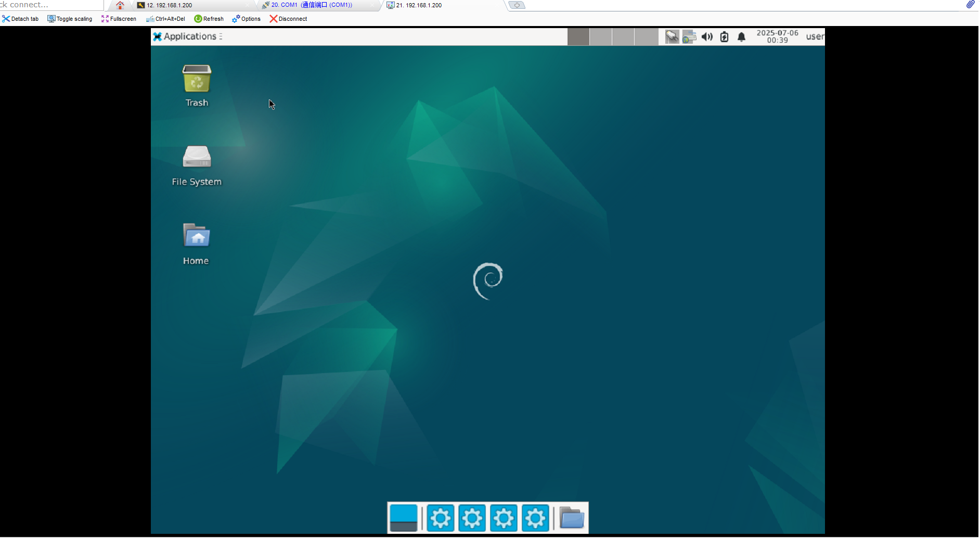Toggle scaling of the remote view
980x538 pixels.
point(70,19)
